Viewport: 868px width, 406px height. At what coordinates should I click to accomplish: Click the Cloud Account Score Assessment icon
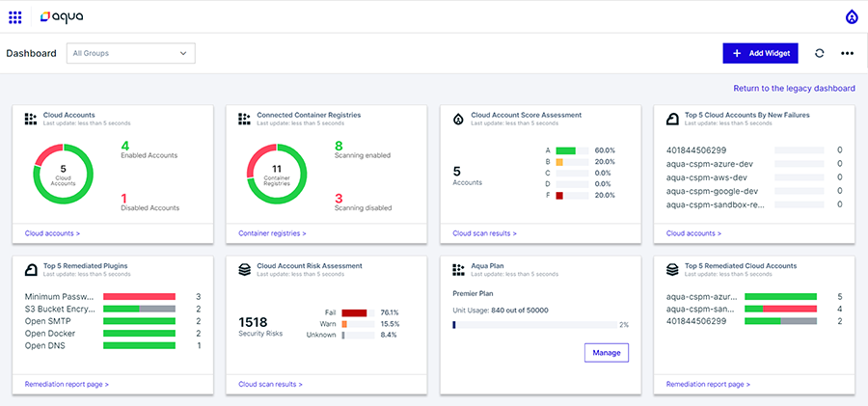pyautogui.click(x=458, y=119)
